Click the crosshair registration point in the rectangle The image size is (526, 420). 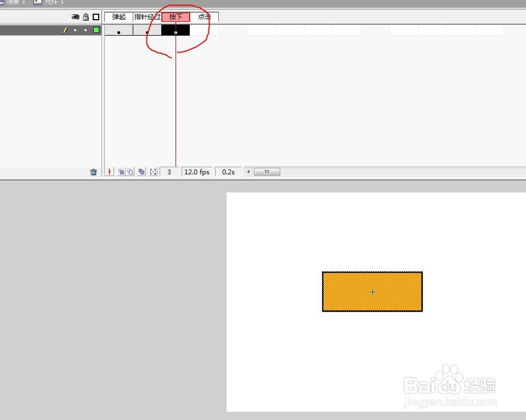(x=372, y=292)
